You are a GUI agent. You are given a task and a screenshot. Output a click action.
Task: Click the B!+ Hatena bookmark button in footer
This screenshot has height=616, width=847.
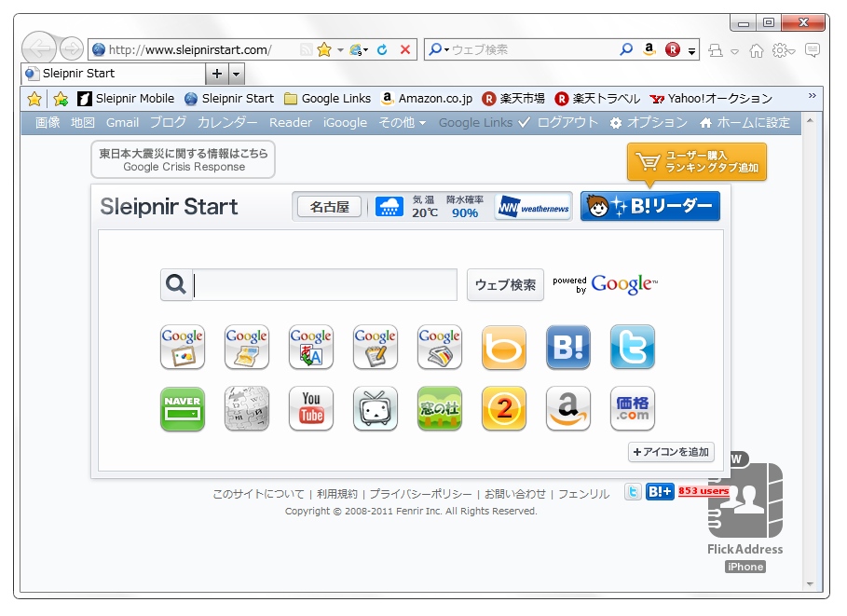[x=660, y=491]
